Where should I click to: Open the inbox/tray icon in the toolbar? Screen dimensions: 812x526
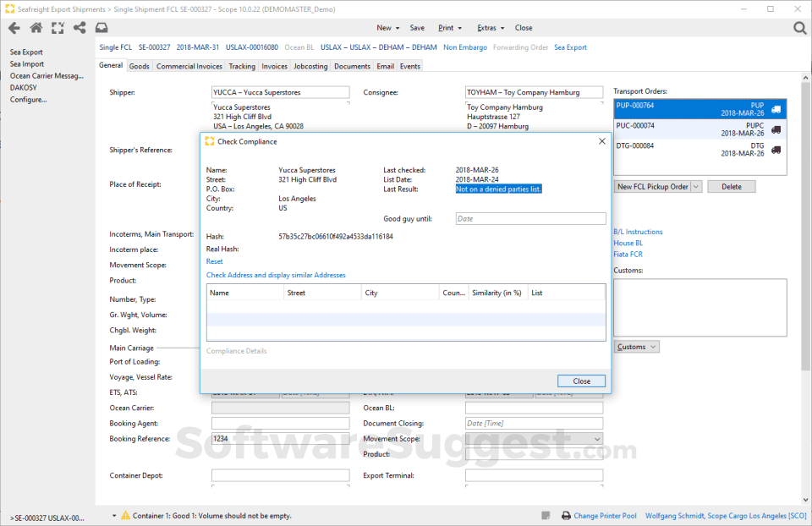point(101,27)
